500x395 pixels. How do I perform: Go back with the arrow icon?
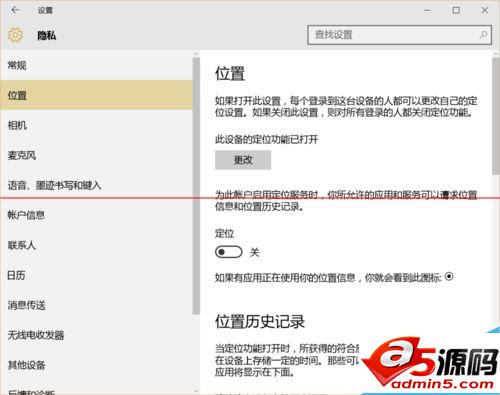click(x=15, y=10)
